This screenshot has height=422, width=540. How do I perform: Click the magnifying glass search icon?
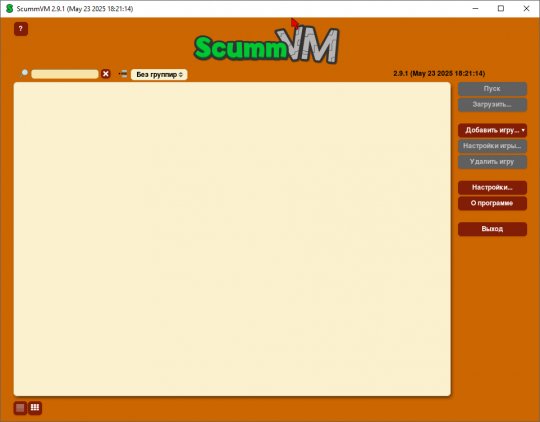click(x=24, y=73)
